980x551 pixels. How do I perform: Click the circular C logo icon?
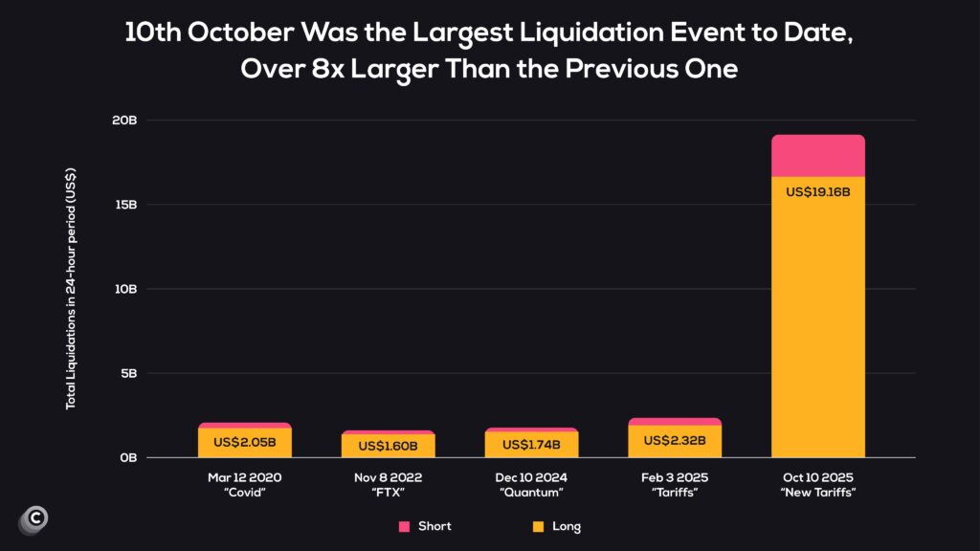(x=33, y=518)
